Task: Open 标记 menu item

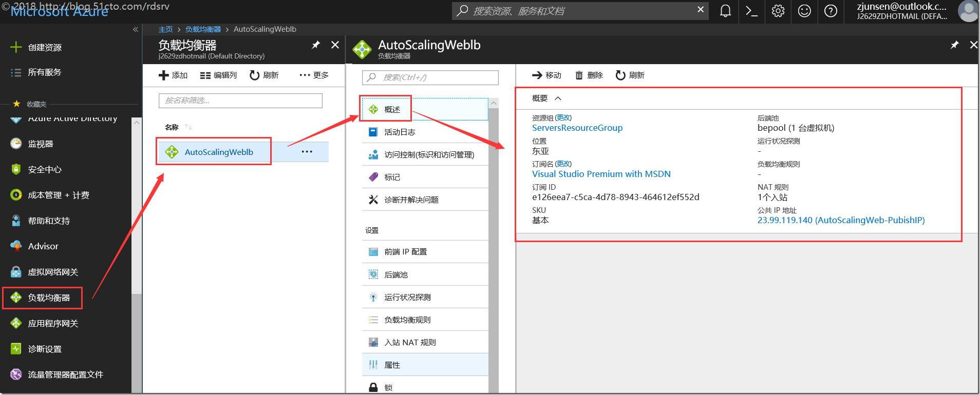Action: (x=425, y=177)
